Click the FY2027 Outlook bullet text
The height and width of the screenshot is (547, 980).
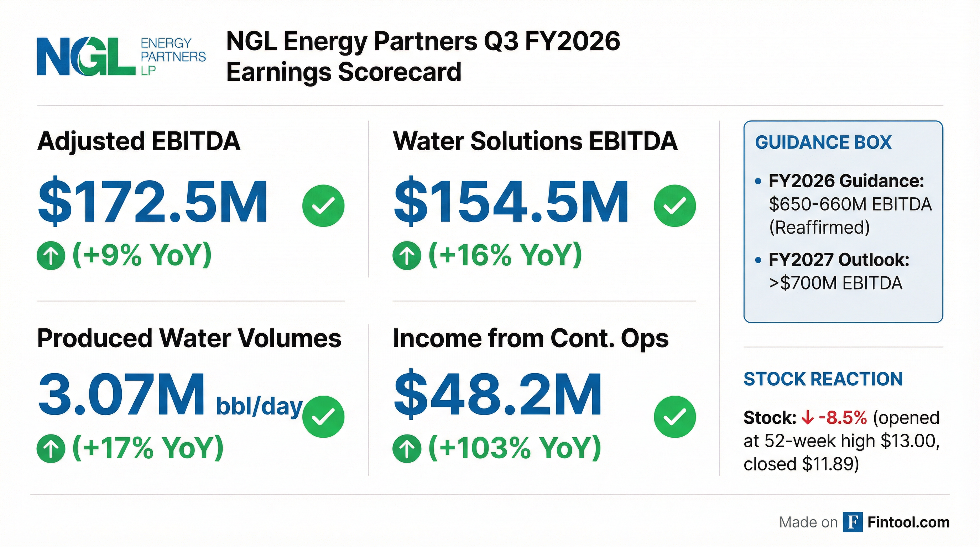coord(839,271)
